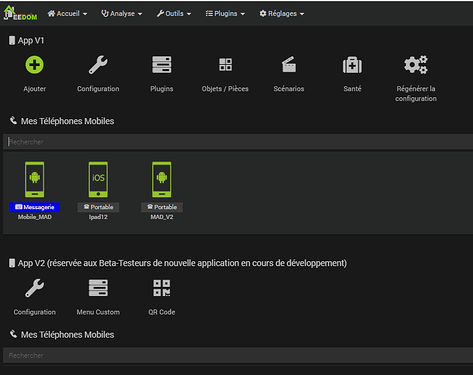Open App V2 Configuration wrench icon
473x375 pixels.
(x=35, y=288)
